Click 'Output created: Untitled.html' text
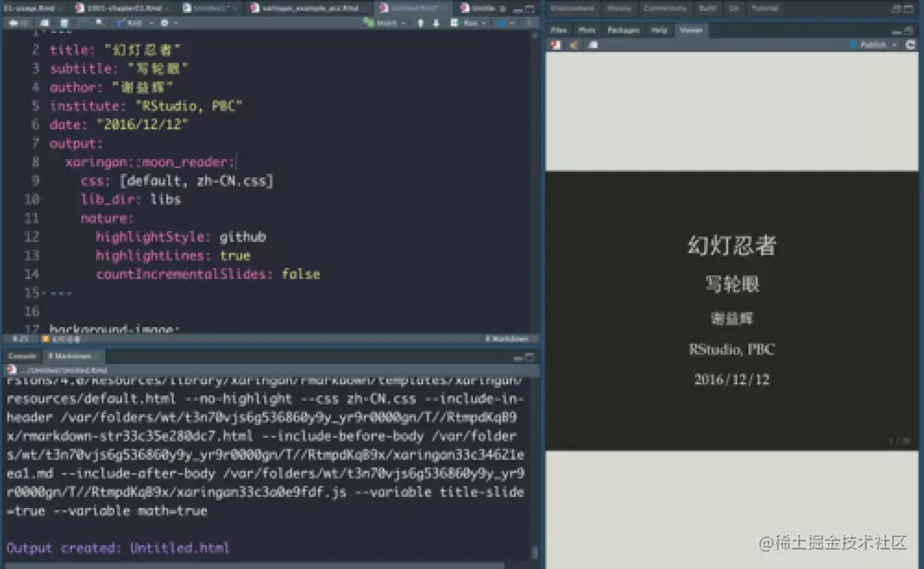The height and width of the screenshot is (569, 924). coord(118,548)
